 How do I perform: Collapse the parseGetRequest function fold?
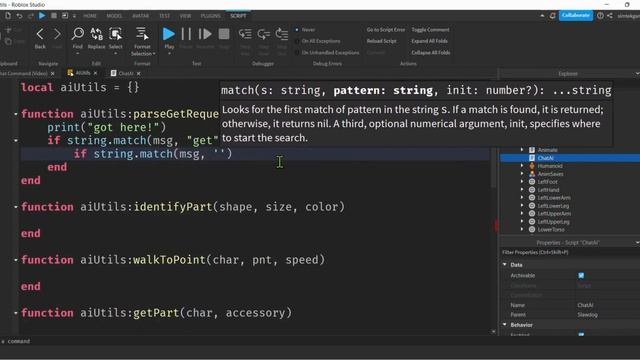(x=16, y=114)
